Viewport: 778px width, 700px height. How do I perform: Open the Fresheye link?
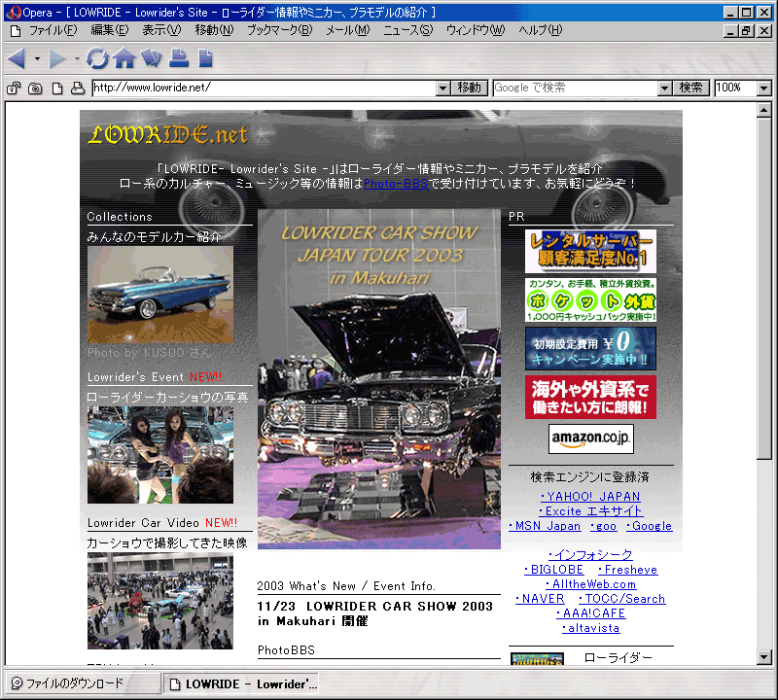627,570
